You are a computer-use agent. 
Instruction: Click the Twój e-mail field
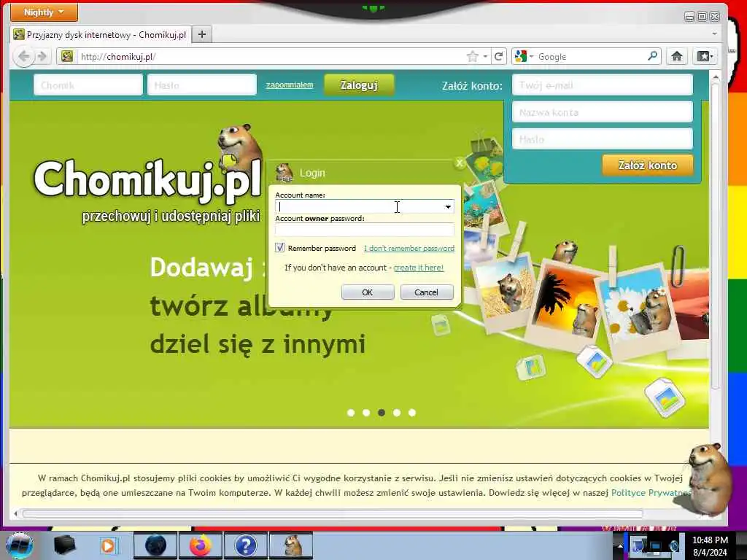coord(602,85)
